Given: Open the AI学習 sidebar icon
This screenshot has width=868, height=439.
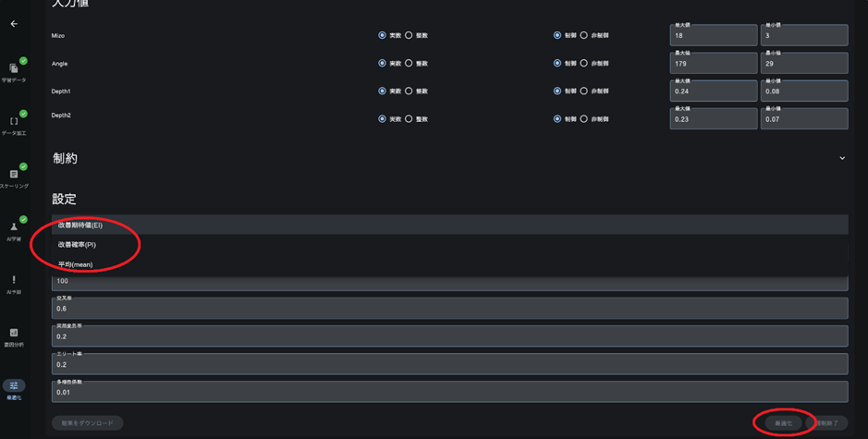Looking at the screenshot, I should [14, 227].
